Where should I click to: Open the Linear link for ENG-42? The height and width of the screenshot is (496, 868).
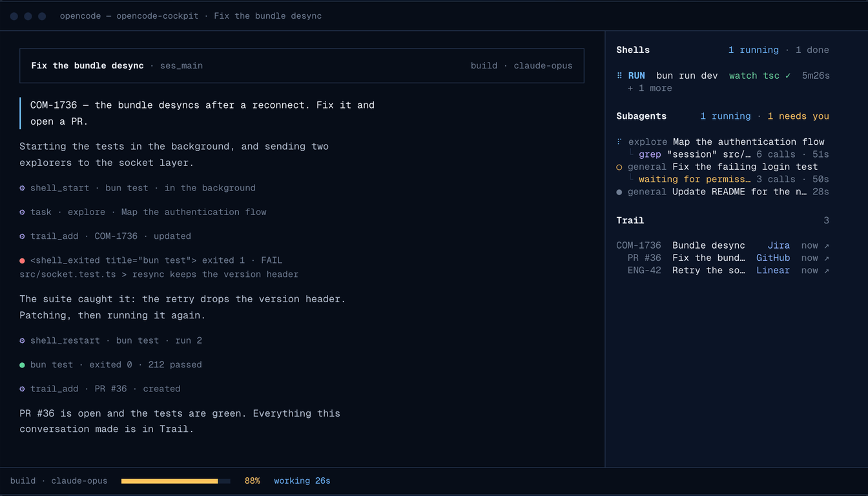(773, 271)
